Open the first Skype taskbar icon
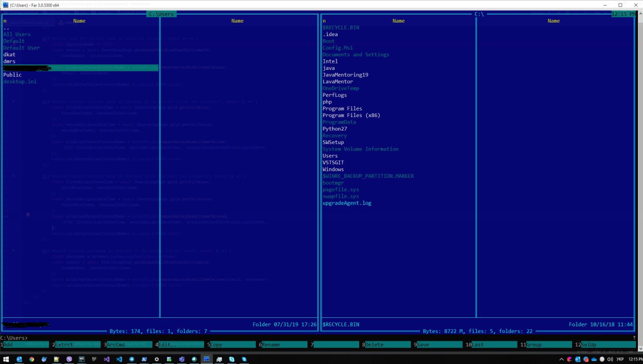 click(232, 359)
